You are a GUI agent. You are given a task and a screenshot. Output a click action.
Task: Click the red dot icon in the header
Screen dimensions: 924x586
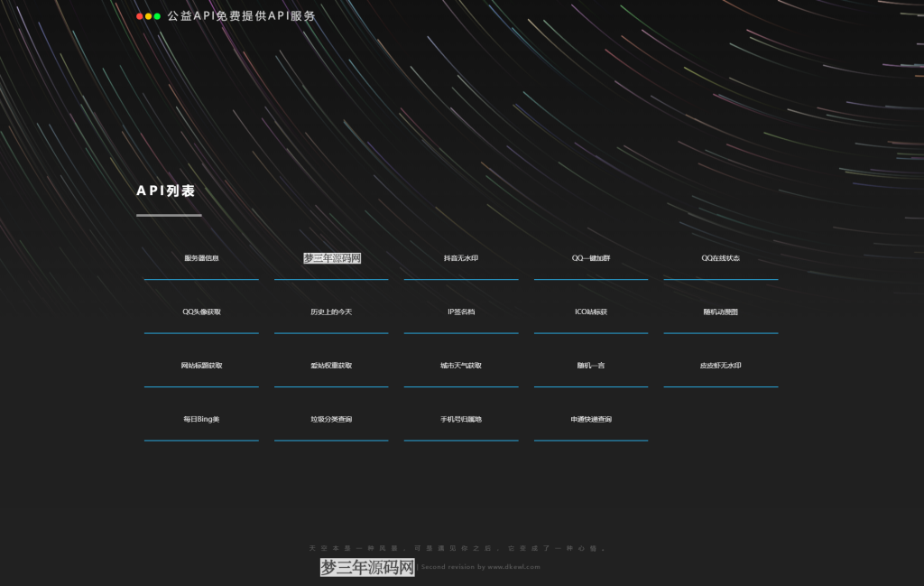(x=140, y=15)
